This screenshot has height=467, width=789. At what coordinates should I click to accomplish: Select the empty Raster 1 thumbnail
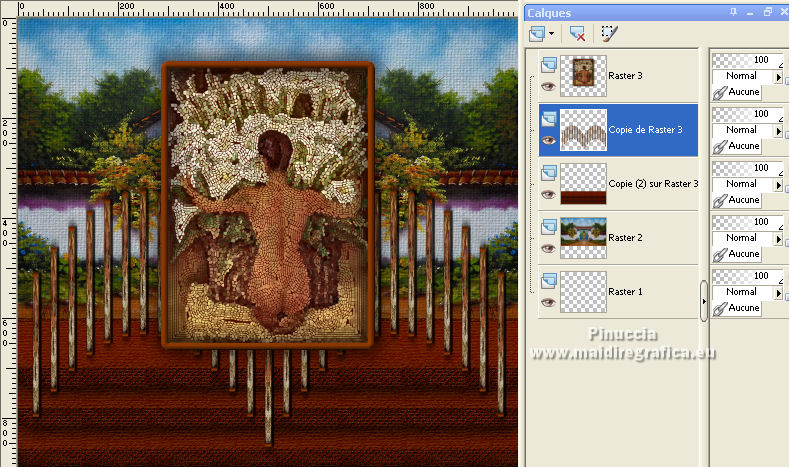[583, 292]
